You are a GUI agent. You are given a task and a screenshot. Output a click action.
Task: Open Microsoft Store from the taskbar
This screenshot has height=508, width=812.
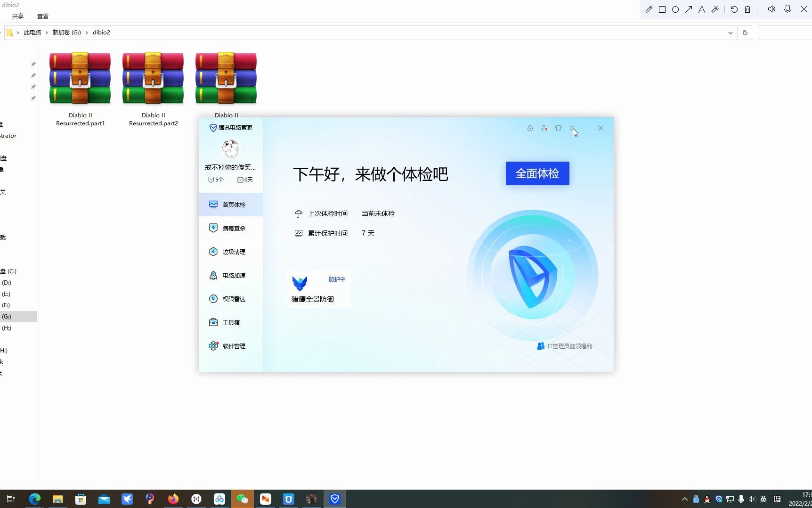pos(81,499)
